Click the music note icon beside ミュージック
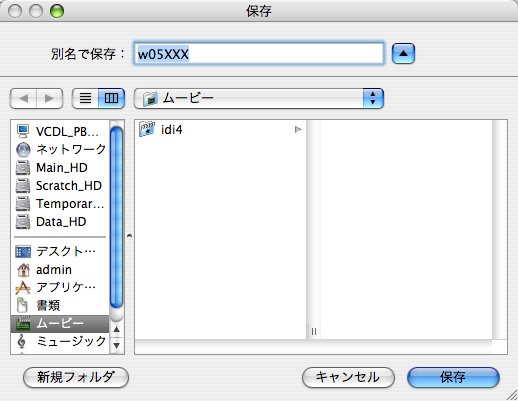 pos(22,341)
